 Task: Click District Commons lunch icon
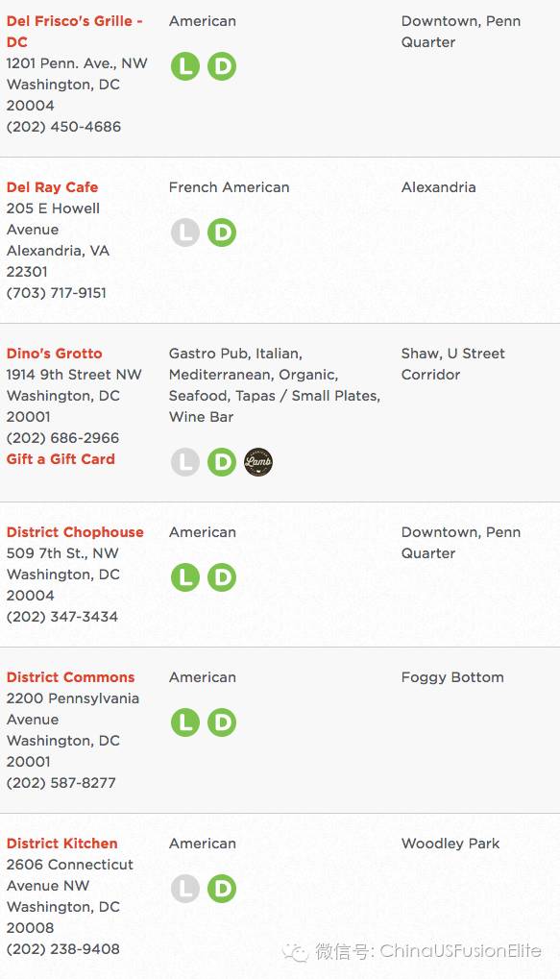point(185,722)
